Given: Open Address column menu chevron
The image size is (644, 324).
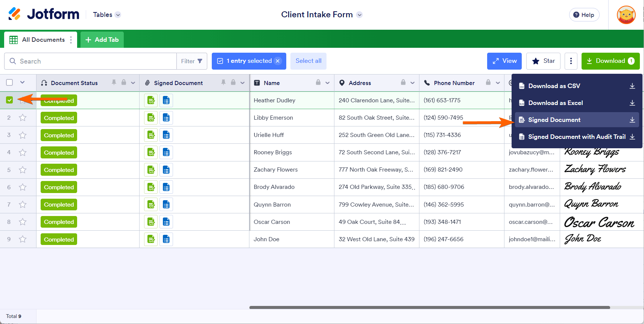Looking at the screenshot, I should [412, 83].
